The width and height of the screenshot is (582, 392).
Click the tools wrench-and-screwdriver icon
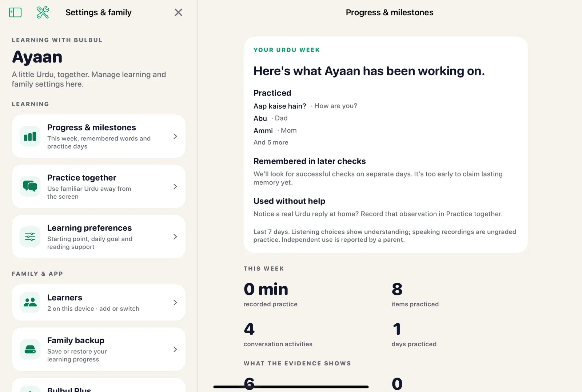[x=43, y=12]
